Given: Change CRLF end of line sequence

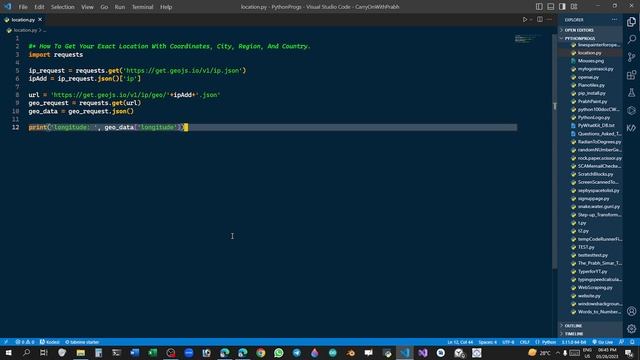Looking at the screenshot, I should point(524,342).
